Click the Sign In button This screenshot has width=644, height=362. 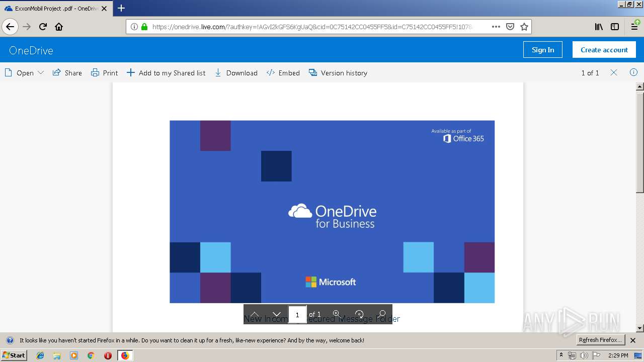pyautogui.click(x=543, y=50)
